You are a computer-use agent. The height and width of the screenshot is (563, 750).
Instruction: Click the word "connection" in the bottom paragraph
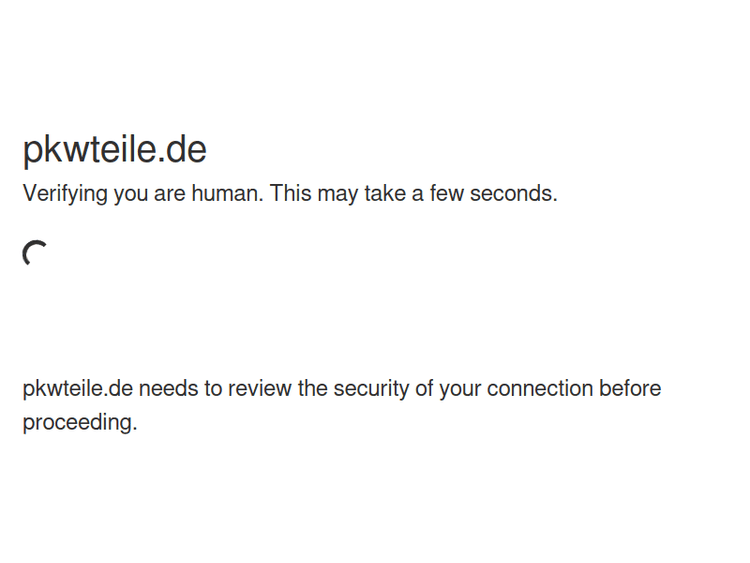(x=540, y=388)
